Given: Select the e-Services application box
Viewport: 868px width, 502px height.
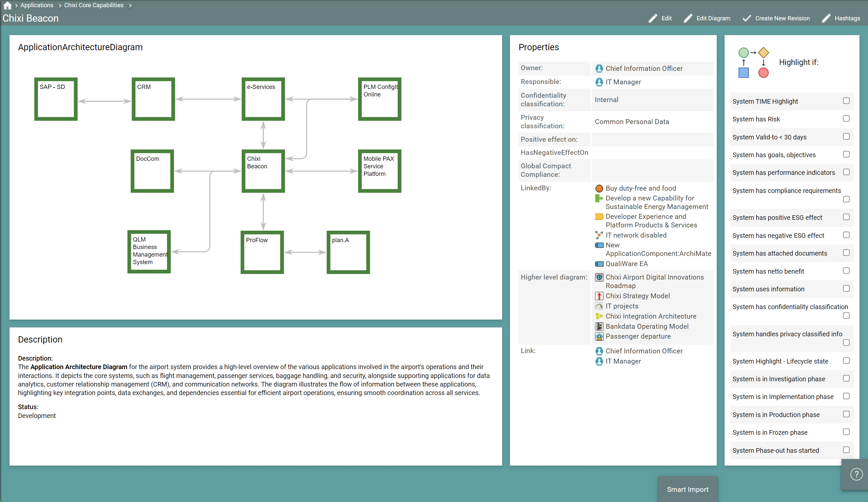Looking at the screenshot, I should tap(263, 99).
